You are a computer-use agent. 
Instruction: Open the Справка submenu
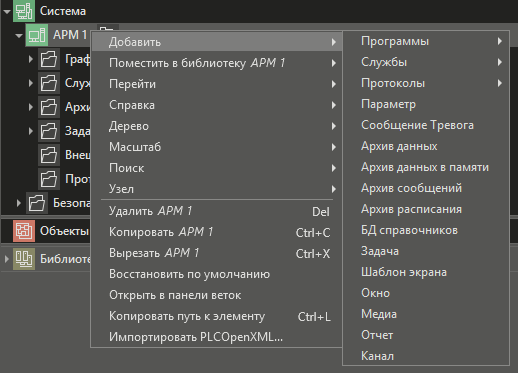tap(217, 105)
